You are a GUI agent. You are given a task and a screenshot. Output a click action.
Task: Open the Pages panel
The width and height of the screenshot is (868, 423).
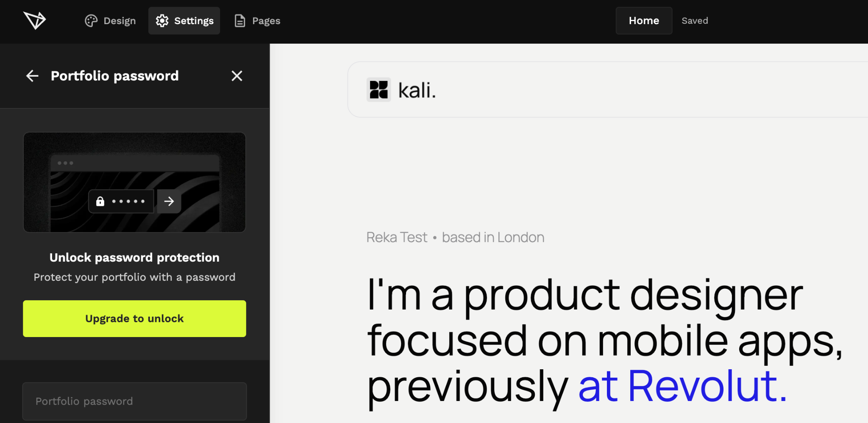coord(256,20)
